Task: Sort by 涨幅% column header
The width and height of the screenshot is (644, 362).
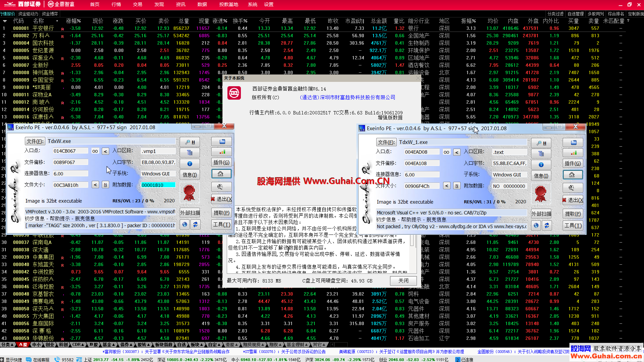Action: pos(73,21)
